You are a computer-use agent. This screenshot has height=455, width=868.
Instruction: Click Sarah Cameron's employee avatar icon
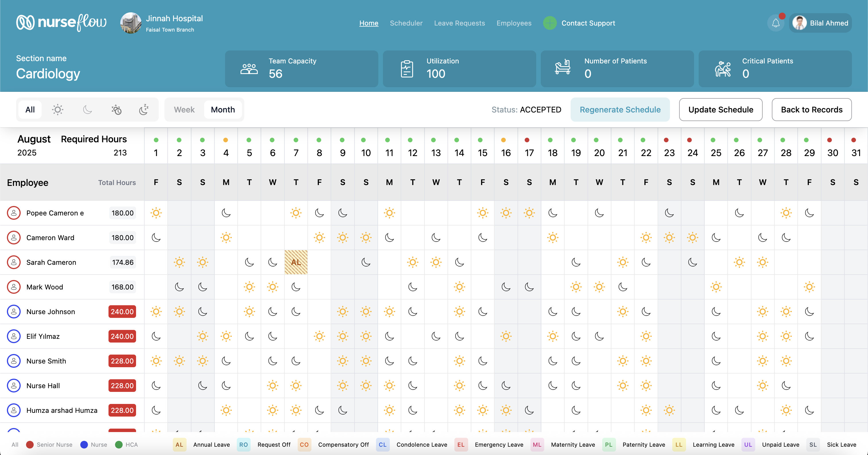[14, 262]
